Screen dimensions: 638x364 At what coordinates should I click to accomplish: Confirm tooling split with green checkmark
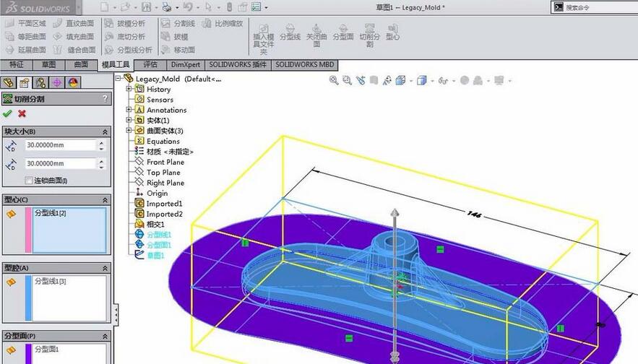point(7,114)
